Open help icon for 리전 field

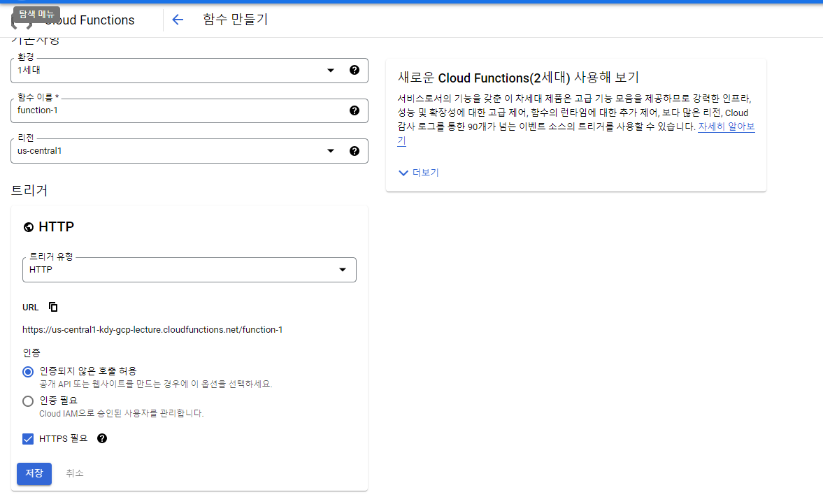click(x=355, y=151)
